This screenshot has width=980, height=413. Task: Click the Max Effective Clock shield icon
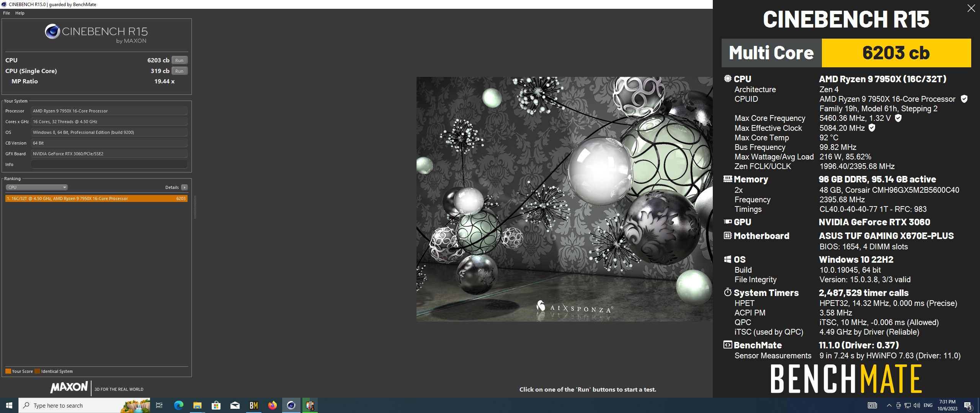pos(872,128)
